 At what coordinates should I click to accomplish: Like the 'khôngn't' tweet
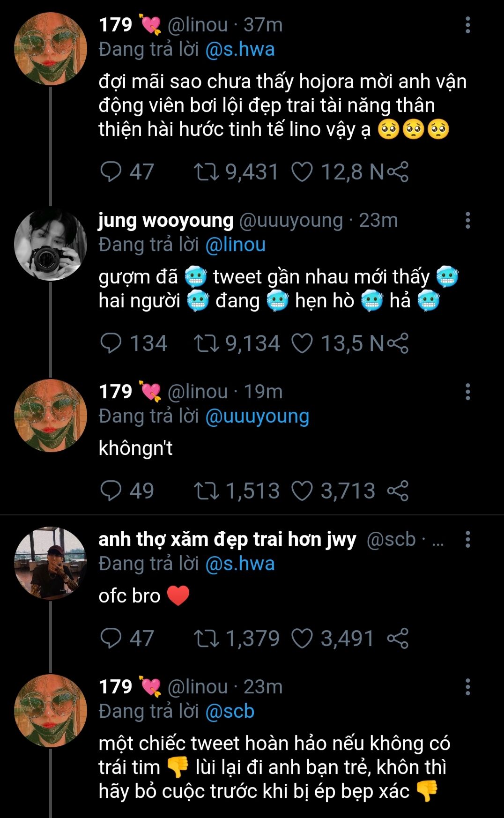pos(302,491)
